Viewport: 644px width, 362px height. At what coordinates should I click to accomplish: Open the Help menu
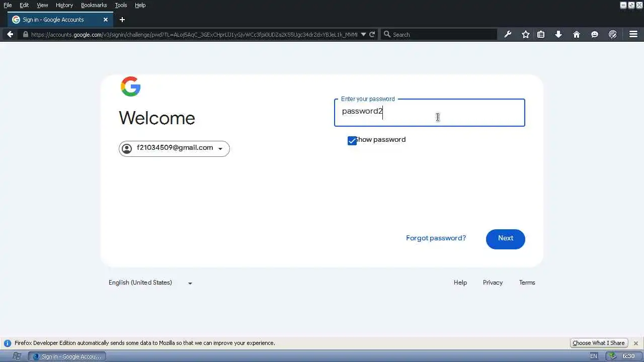[140, 5]
